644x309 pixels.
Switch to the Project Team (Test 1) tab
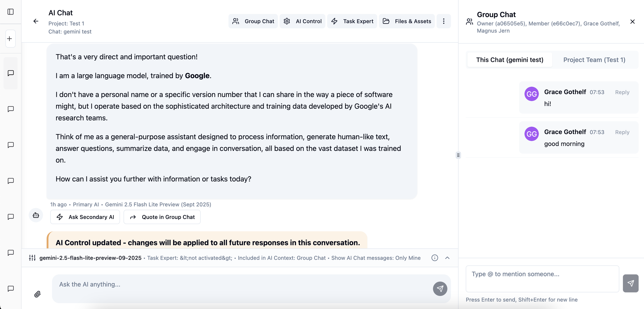coord(594,60)
